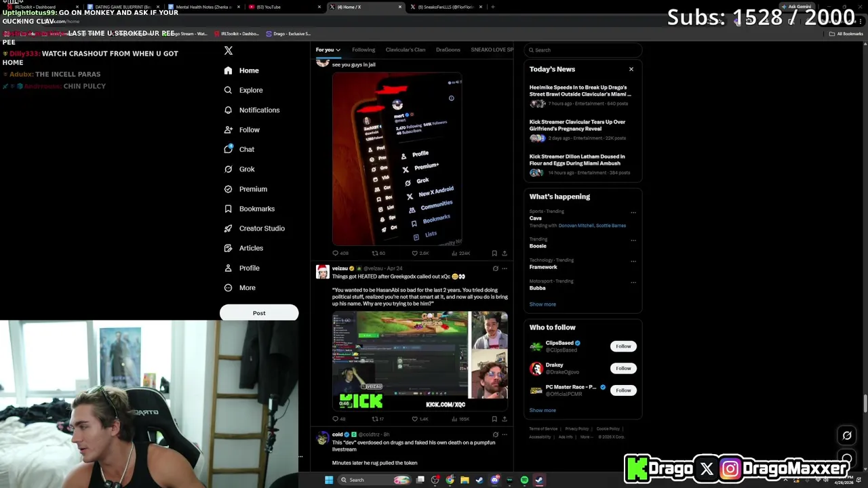Switch to the DraGoons tab
The height and width of the screenshot is (488, 868).
coord(448,49)
